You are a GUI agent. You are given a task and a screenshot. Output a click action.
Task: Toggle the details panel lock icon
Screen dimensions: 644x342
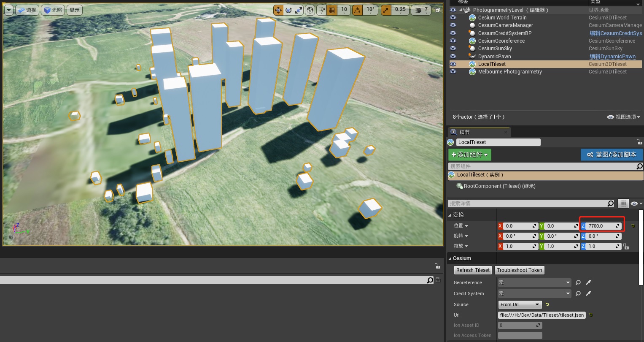[x=639, y=142]
